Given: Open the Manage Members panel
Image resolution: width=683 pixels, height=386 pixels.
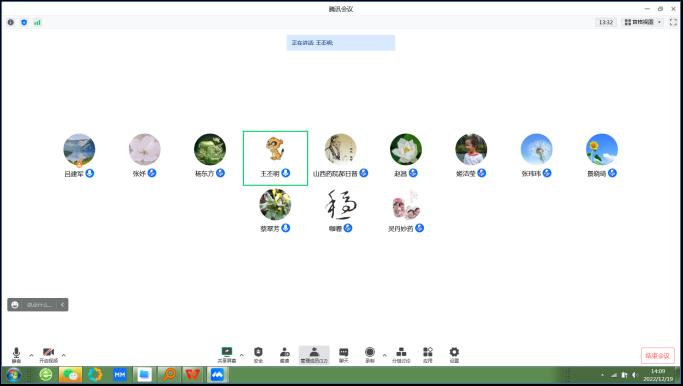Looking at the screenshot, I should [x=314, y=355].
